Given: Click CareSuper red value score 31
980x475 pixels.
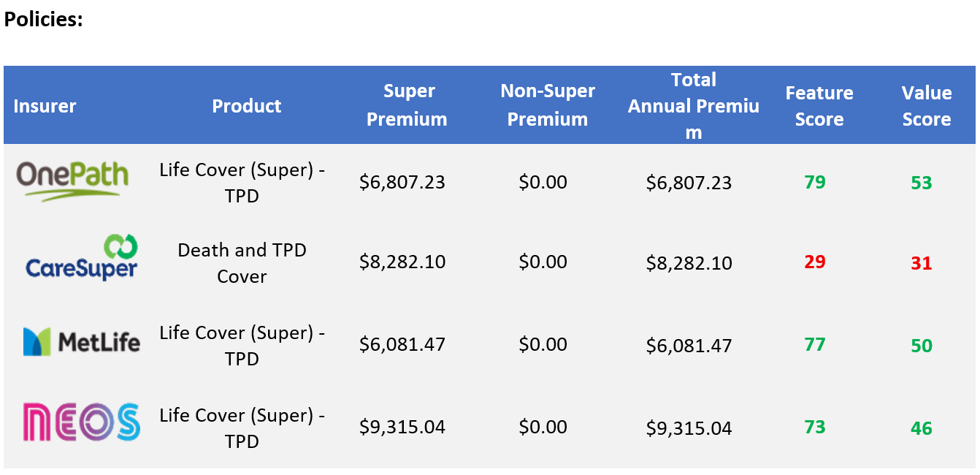Looking at the screenshot, I should tap(922, 263).
